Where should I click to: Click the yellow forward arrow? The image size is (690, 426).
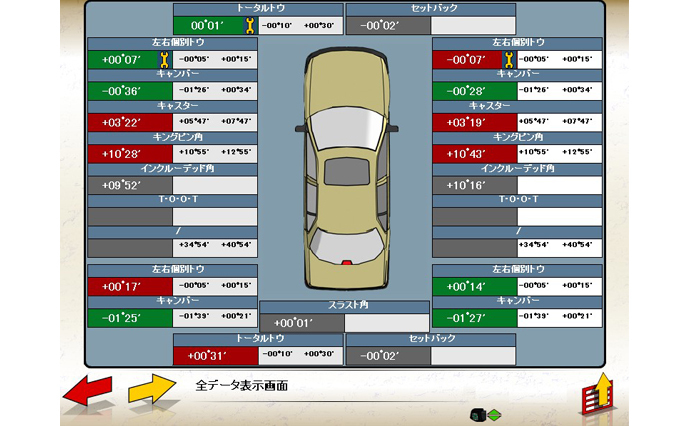click(150, 391)
